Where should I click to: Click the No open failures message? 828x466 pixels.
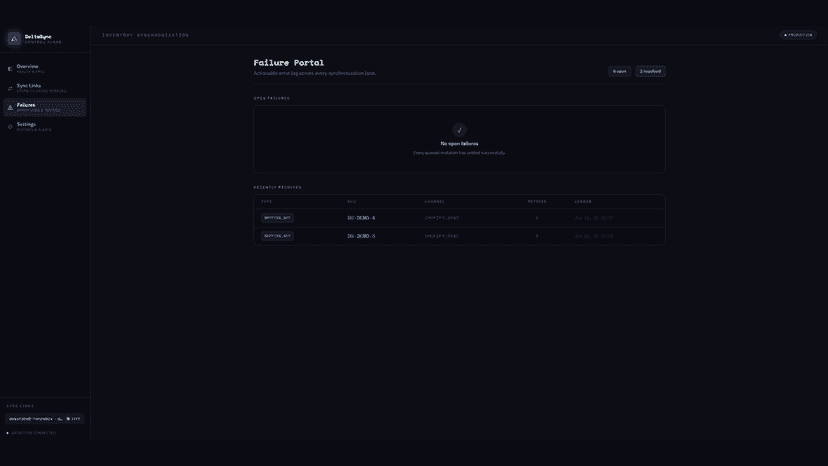pyautogui.click(x=459, y=144)
